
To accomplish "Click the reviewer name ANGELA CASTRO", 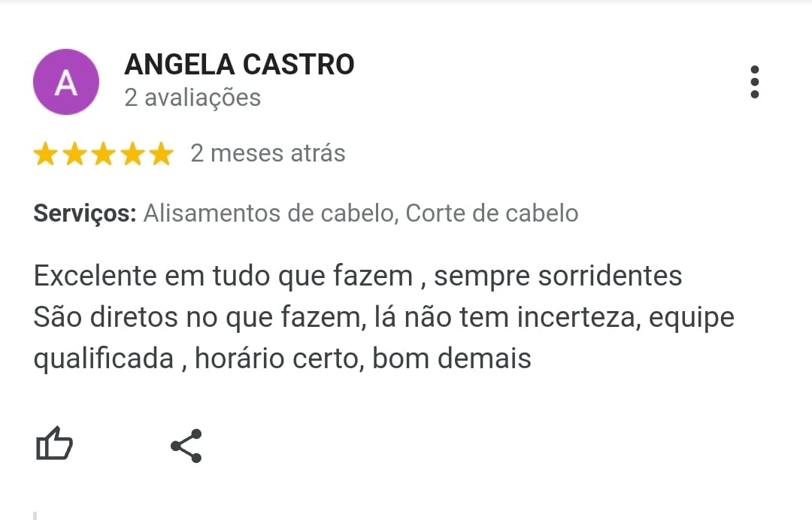I will tap(239, 64).
